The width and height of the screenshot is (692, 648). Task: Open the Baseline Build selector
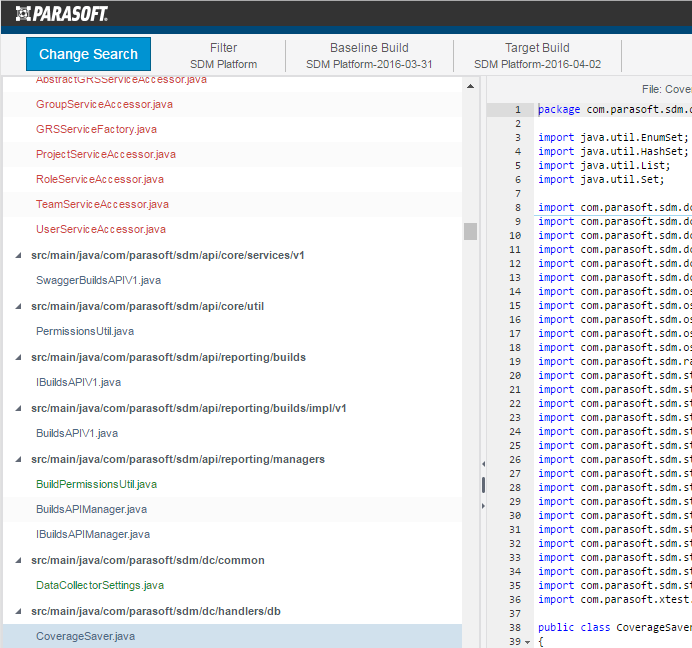(x=369, y=56)
